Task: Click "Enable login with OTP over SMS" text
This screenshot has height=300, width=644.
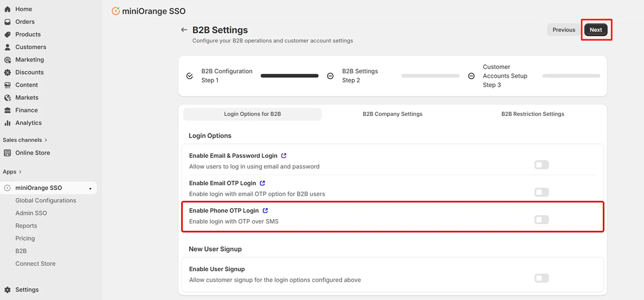Action: (x=234, y=222)
